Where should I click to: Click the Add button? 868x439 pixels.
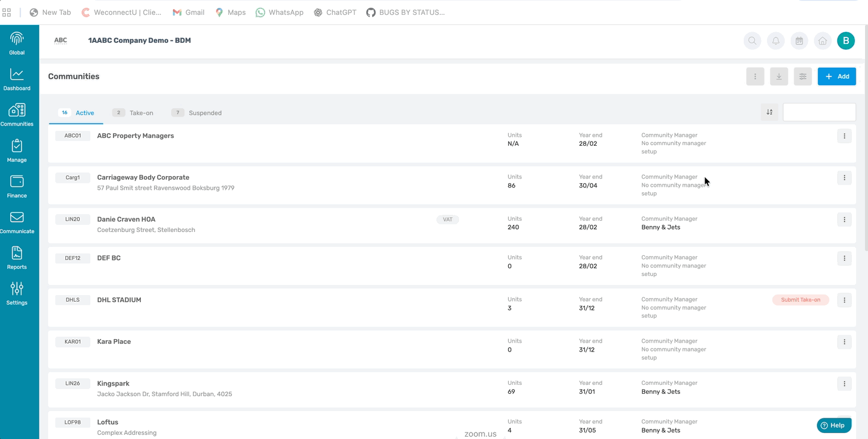(836, 76)
